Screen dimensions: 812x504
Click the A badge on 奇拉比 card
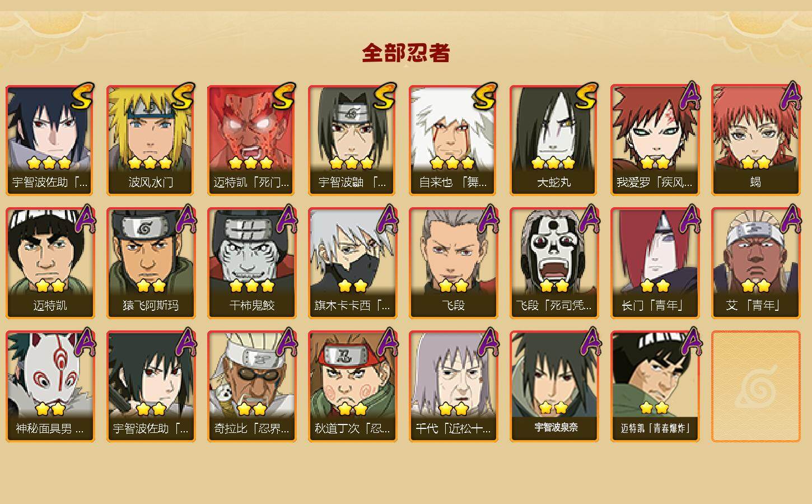288,343
